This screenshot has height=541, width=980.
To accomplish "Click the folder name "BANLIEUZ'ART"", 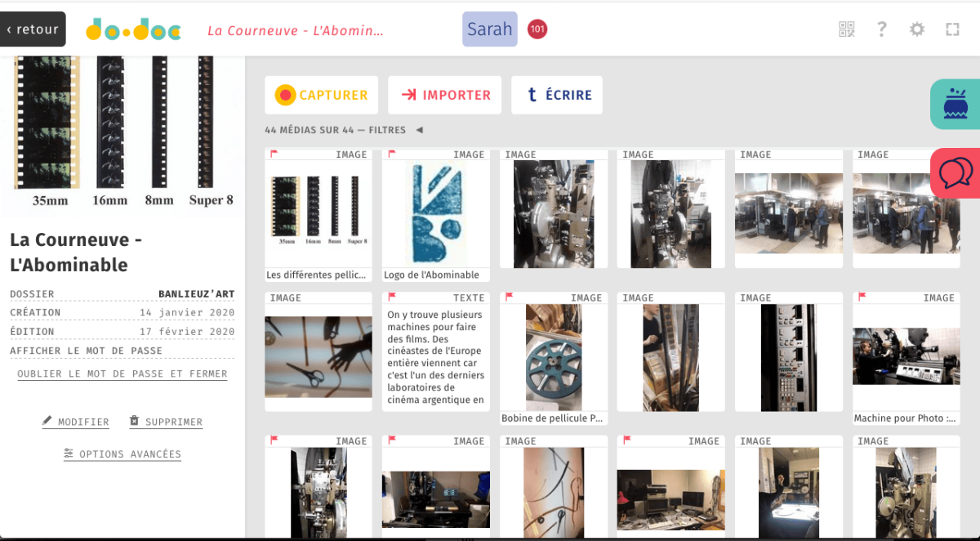I will point(197,293).
